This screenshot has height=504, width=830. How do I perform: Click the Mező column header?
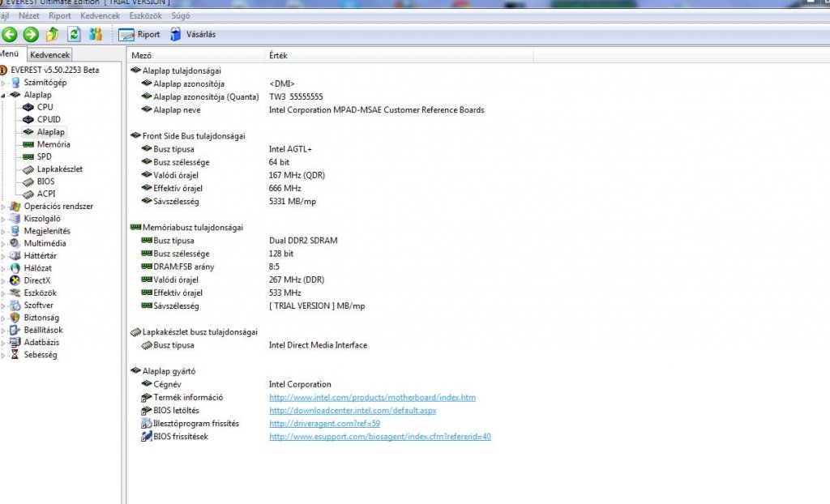(195, 55)
